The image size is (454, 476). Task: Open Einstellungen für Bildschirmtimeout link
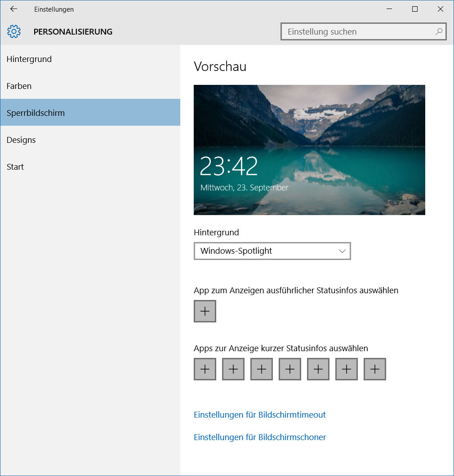coord(260,414)
